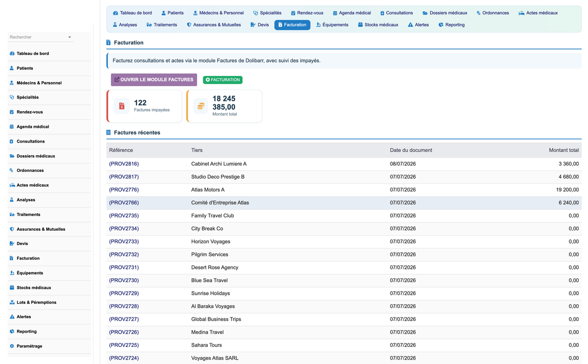Image resolution: width=588 pixels, height=364 pixels.
Task: Click the Traitements pills icon in sidebar
Action: point(12,215)
